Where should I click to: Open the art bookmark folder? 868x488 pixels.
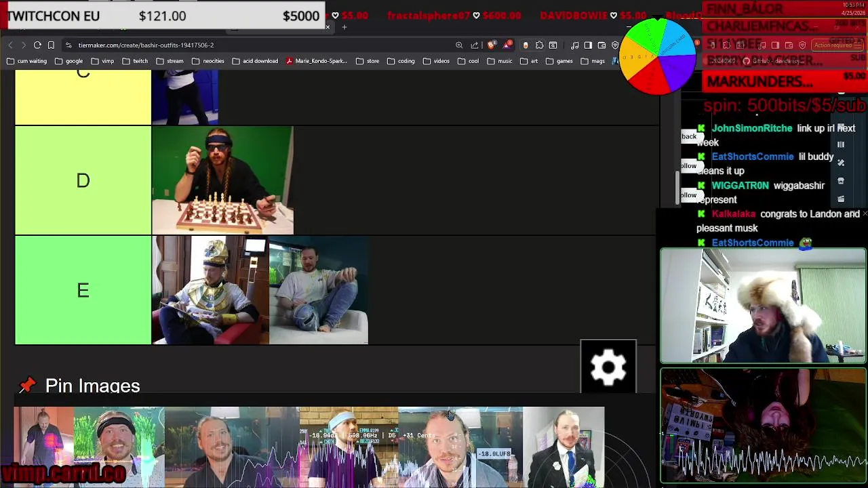pos(529,61)
